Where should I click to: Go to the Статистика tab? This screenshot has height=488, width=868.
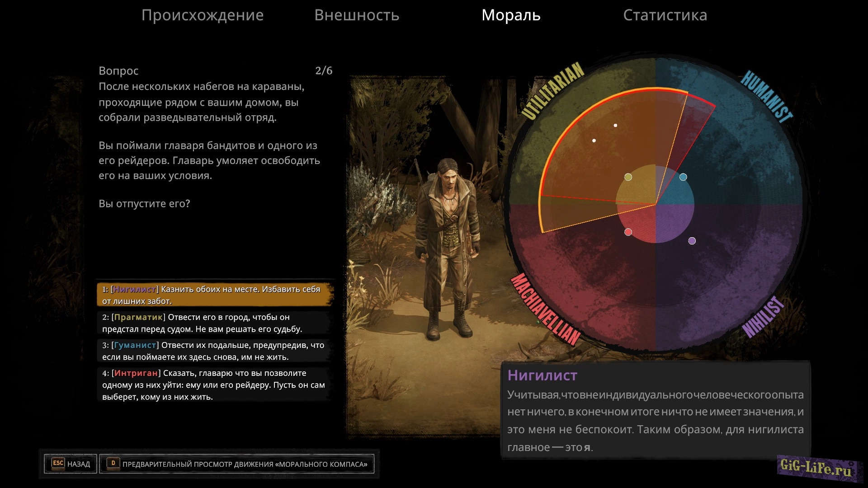[x=665, y=15]
